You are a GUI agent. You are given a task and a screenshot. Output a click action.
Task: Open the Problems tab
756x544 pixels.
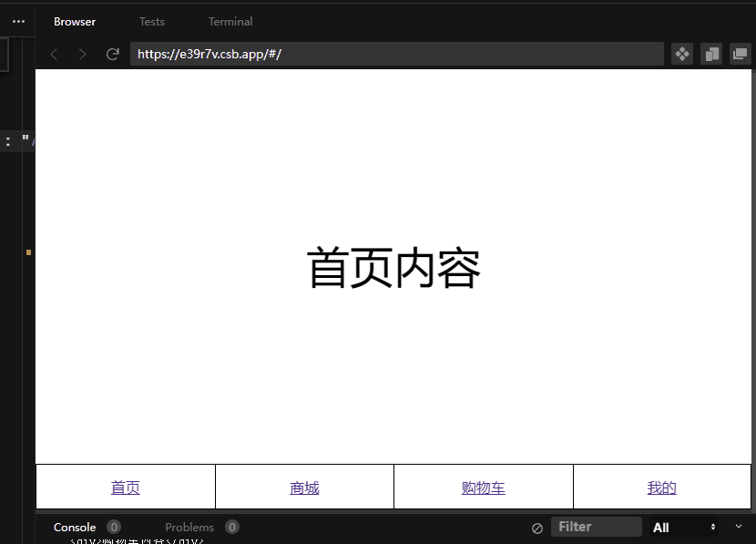coord(189,527)
